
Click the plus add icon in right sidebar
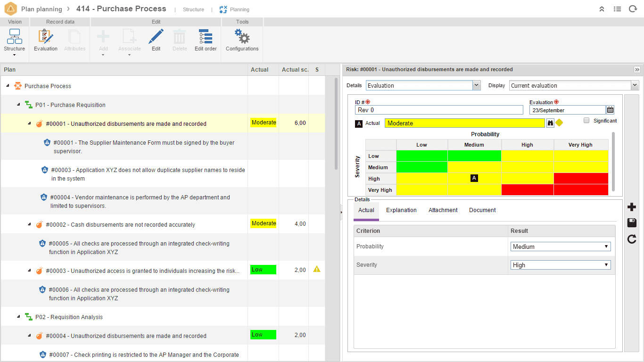(x=632, y=207)
